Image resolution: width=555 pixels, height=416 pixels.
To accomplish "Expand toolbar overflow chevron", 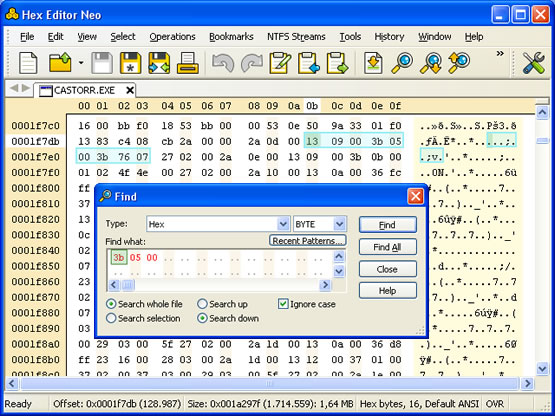I will click(x=500, y=53).
